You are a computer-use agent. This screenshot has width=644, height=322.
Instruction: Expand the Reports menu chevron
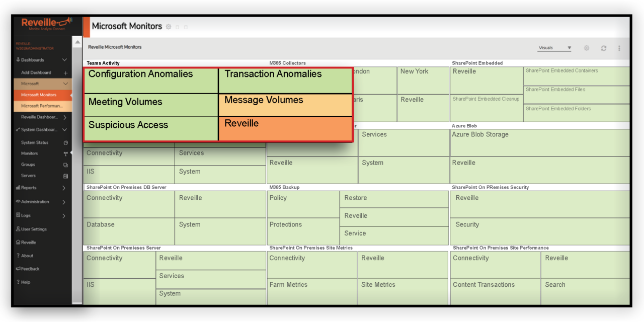[x=64, y=188]
